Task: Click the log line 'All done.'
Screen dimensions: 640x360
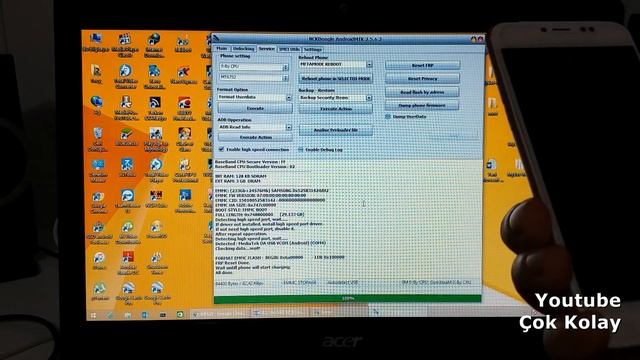Action: click(x=224, y=272)
